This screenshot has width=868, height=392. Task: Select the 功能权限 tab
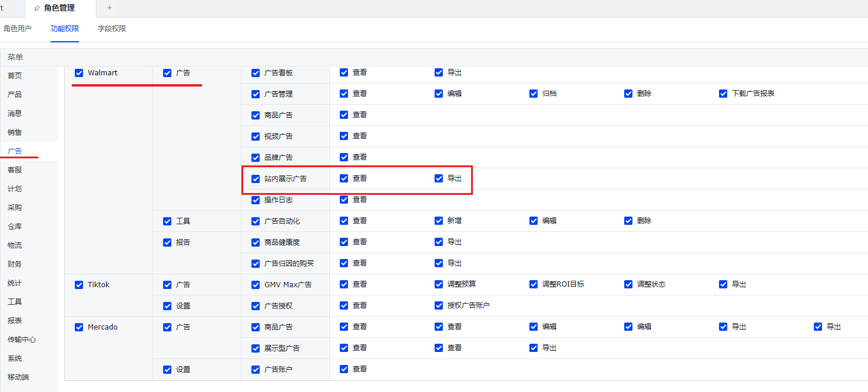pyautogui.click(x=65, y=29)
